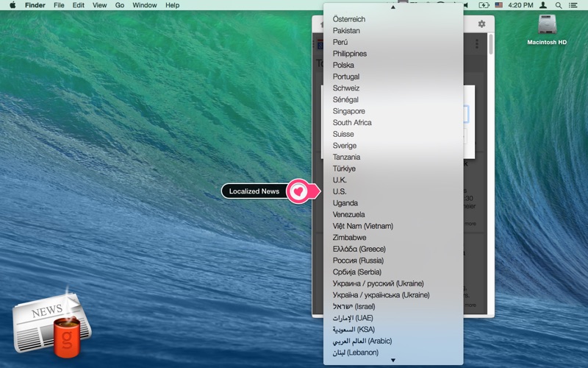
Task: Click the pink heart Localized News badge
Action: coord(298,191)
